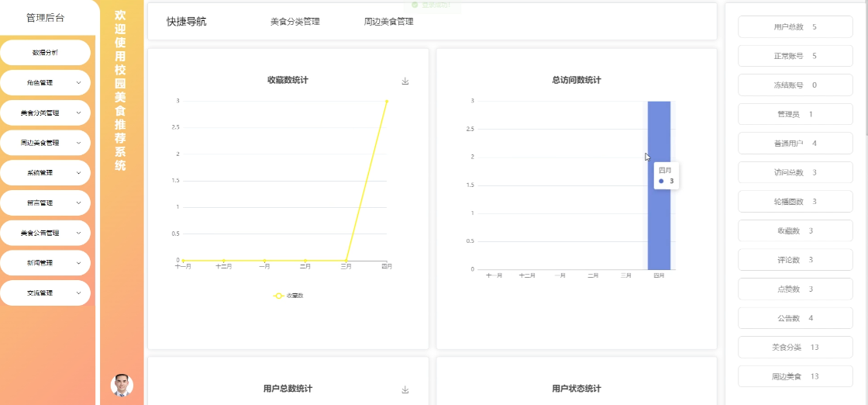Expand the 留言管理 menu chevron
Viewport: 868px width, 405px height.
pyautogui.click(x=78, y=202)
